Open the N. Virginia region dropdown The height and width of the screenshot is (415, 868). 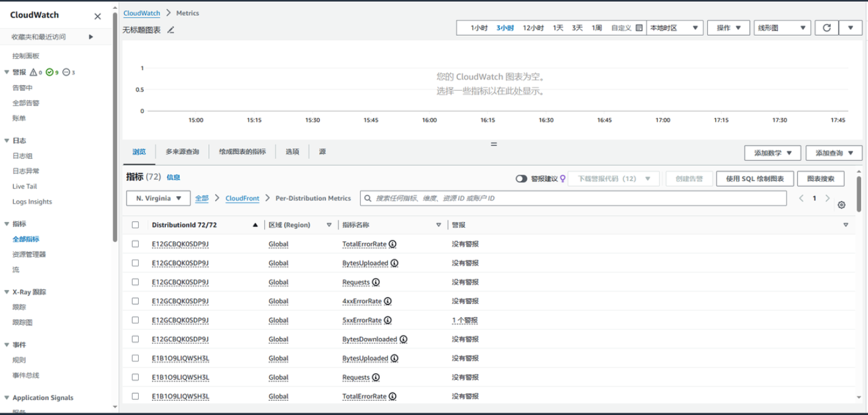158,198
